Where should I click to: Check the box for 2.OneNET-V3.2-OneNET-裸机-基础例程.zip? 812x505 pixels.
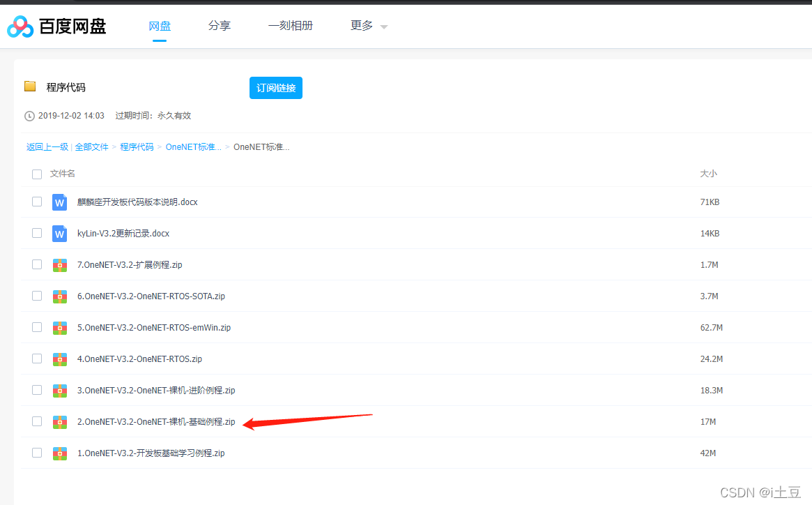coord(37,421)
